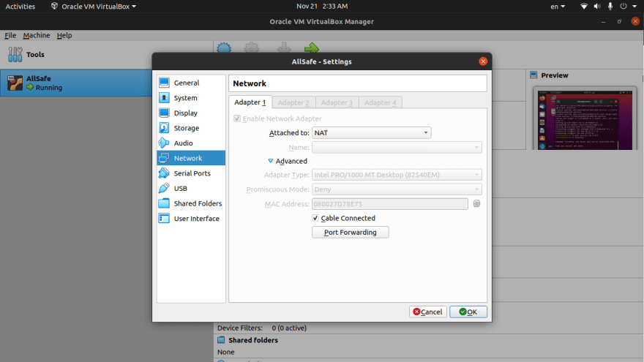Open the Help menu
644x362 pixels.
pos(64,35)
